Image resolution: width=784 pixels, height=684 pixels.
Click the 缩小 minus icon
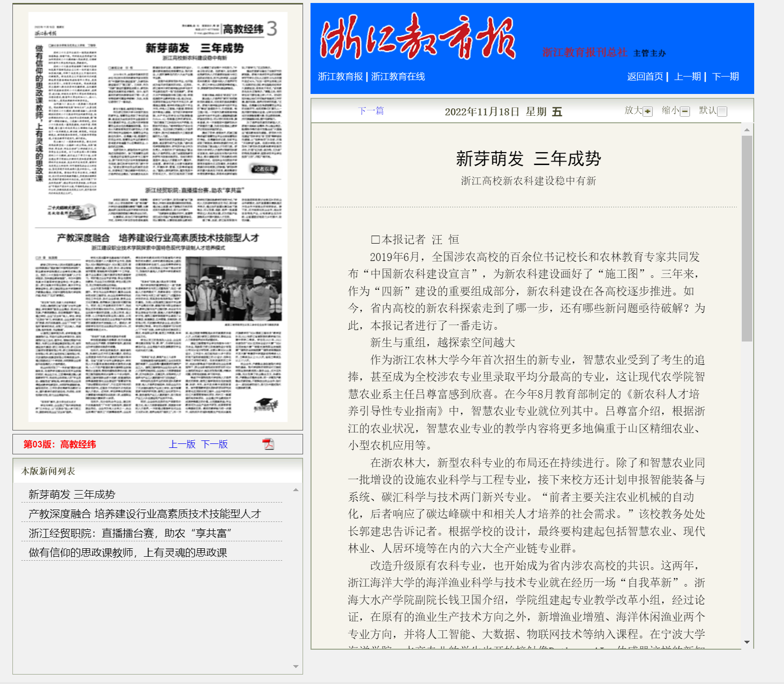point(685,111)
